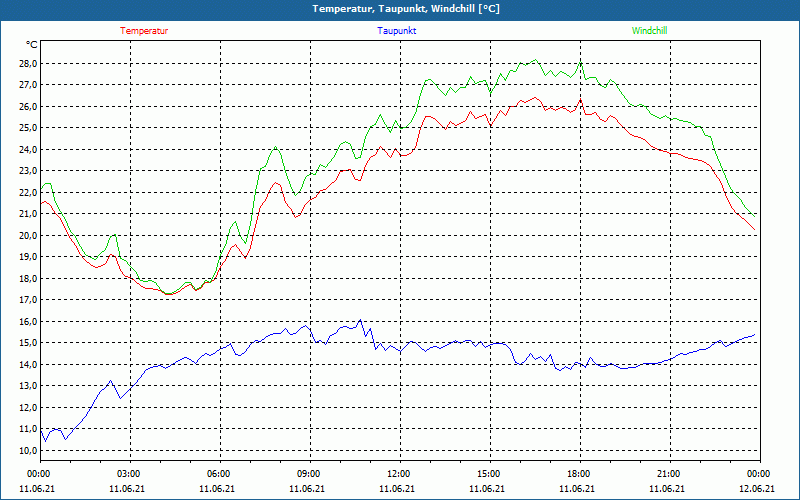800x500 pixels.
Task: Click the 09:00 time label
Action: click(x=310, y=474)
